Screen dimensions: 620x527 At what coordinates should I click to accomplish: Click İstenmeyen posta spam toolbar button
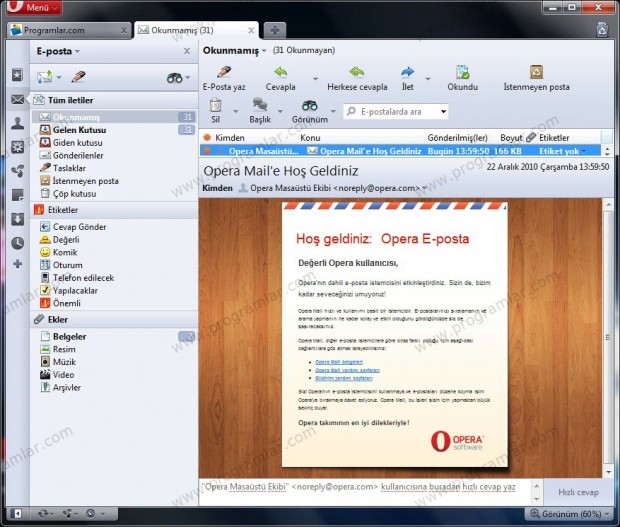(x=537, y=79)
